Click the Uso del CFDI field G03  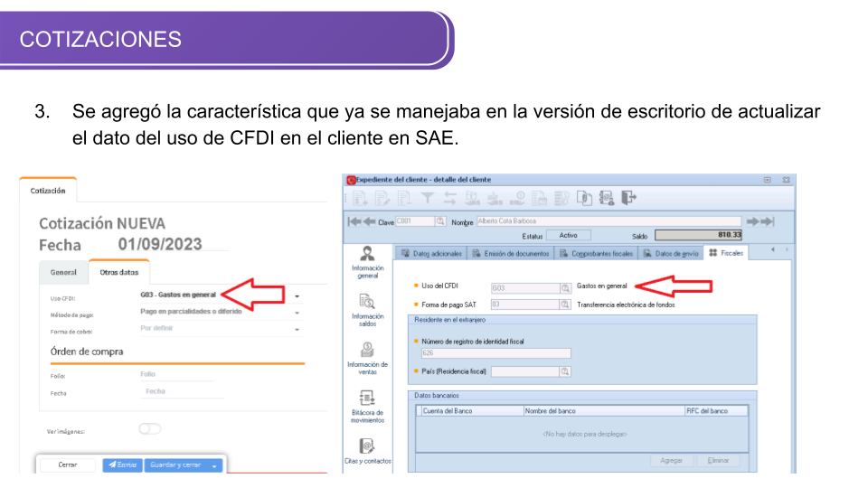525,288
